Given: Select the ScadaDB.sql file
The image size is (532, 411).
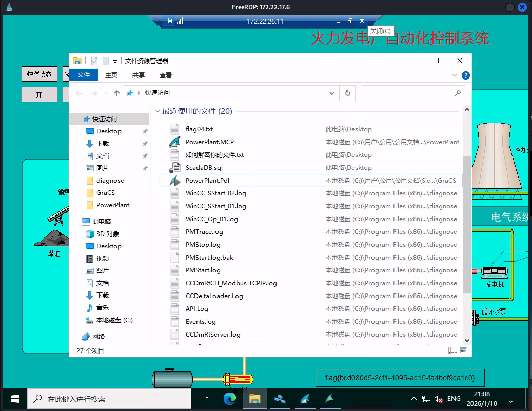Looking at the screenshot, I should pyautogui.click(x=204, y=168).
